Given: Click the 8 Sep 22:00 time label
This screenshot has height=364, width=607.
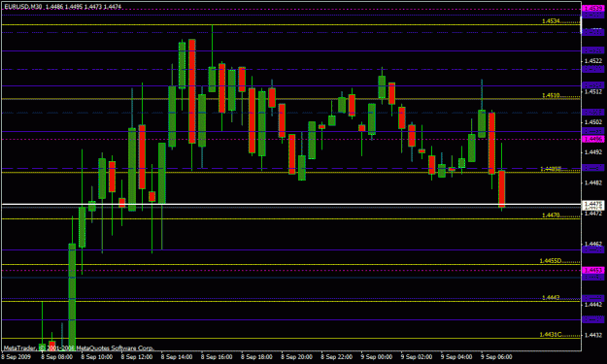Looking at the screenshot, I should point(336,357).
